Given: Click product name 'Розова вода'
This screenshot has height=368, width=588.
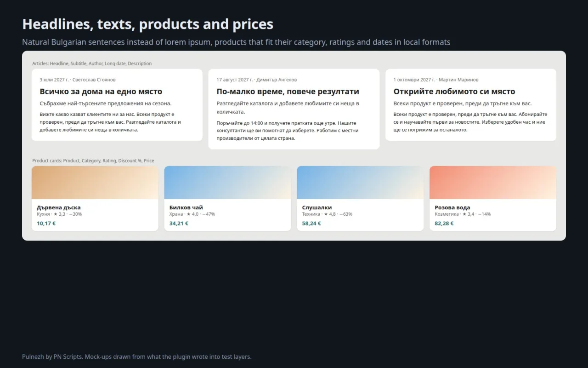Looking at the screenshot, I should (452, 207).
